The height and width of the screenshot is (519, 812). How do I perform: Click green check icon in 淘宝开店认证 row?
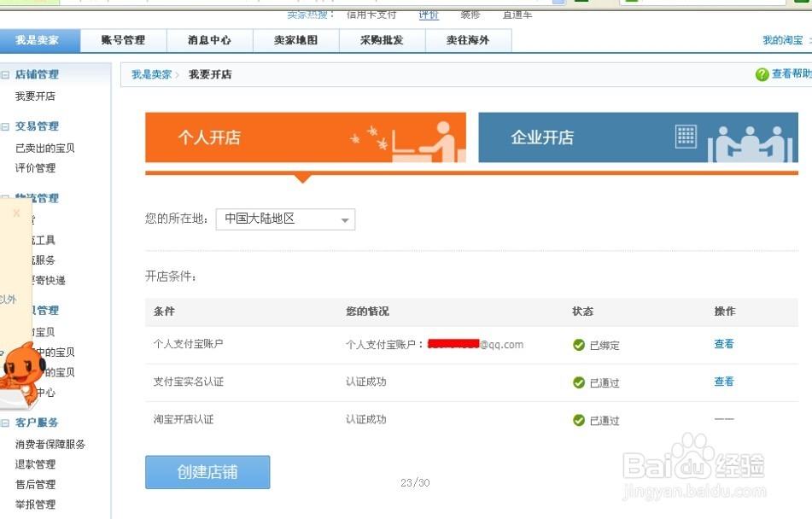(x=579, y=420)
